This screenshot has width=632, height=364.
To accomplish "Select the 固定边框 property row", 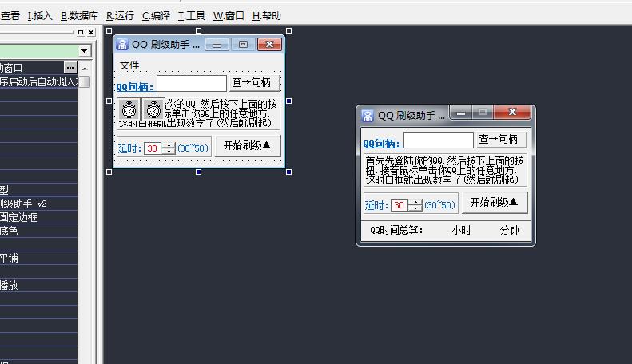I will (x=38, y=217).
